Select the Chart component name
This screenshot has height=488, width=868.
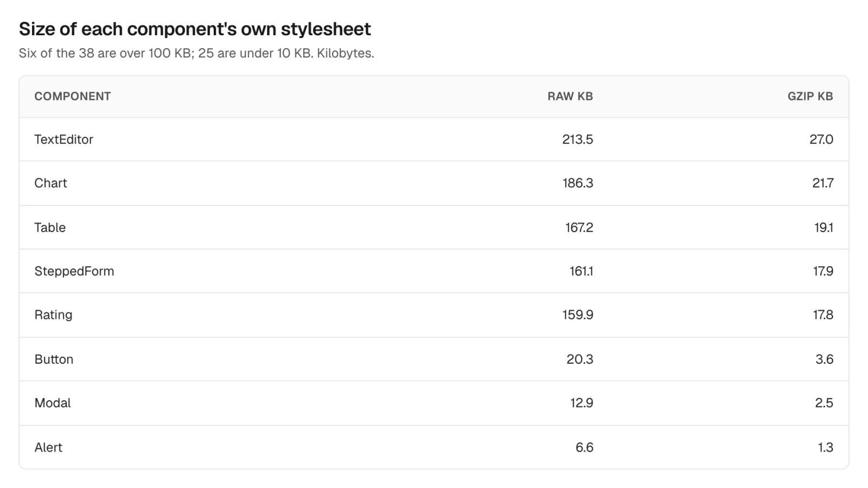coord(50,183)
